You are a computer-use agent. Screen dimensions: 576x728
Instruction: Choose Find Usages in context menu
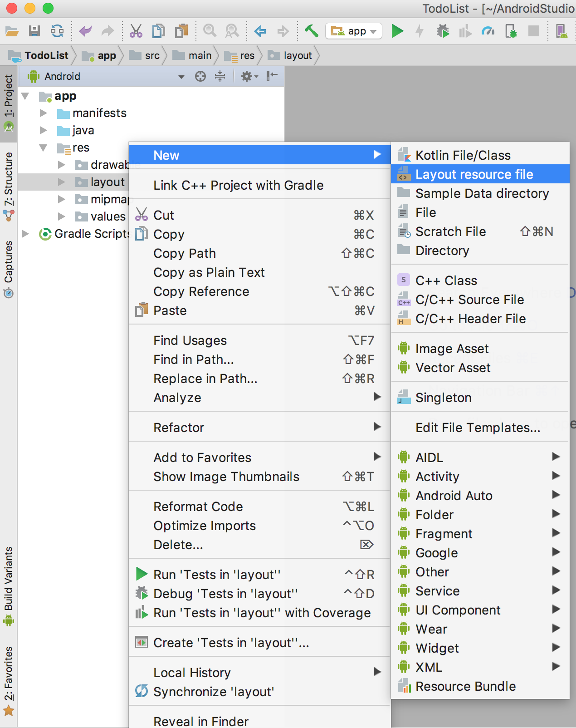click(259, 340)
